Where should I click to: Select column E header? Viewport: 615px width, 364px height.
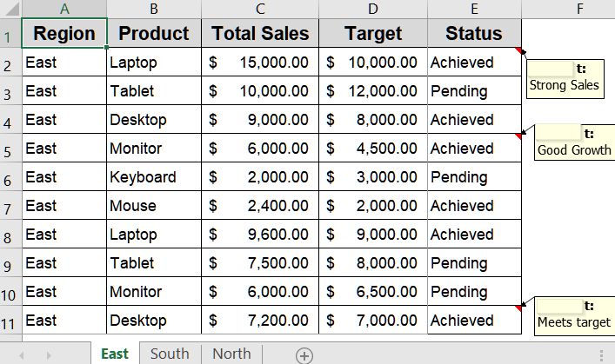[x=474, y=9]
